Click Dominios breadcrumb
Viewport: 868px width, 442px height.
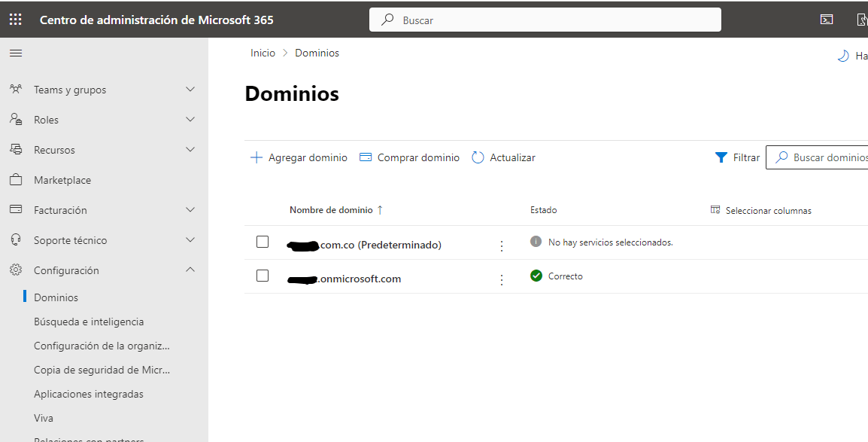(317, 53)
